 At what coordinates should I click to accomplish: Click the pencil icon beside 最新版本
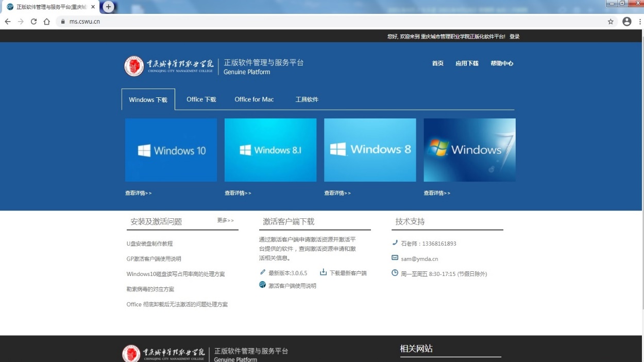click(x=263, y=272)
